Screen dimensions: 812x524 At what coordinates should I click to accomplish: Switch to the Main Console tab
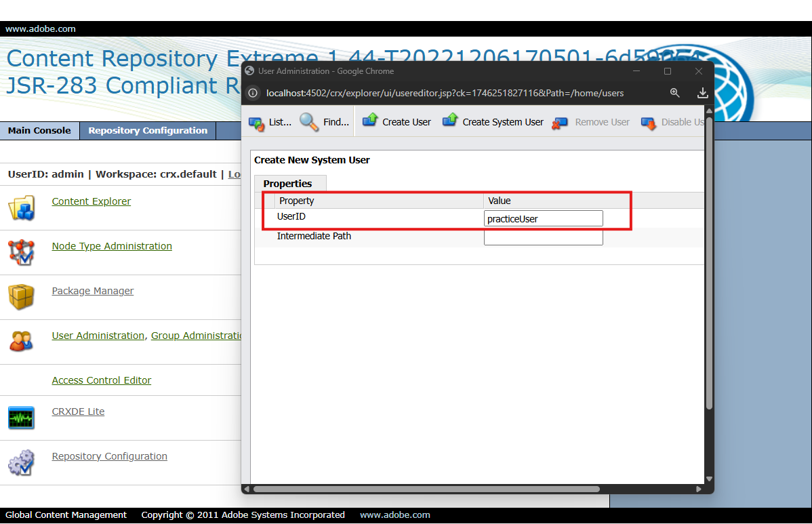tap(39, 130)
